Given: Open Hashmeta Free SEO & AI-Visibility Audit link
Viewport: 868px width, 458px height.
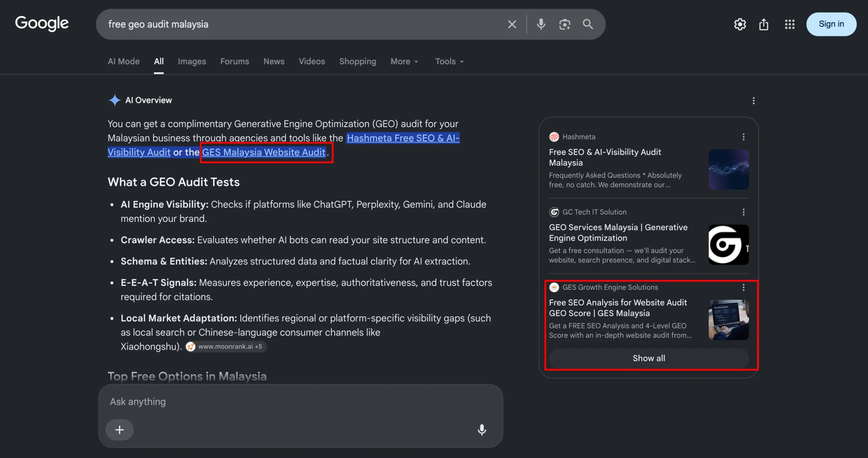Looking at the screenshot, I should tap(403, 138).
